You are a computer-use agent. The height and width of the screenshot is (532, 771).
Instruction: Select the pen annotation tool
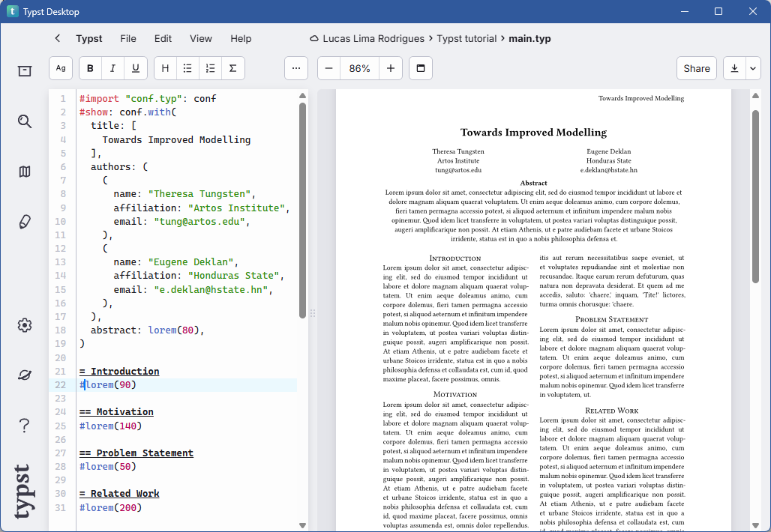pos(24,222)
